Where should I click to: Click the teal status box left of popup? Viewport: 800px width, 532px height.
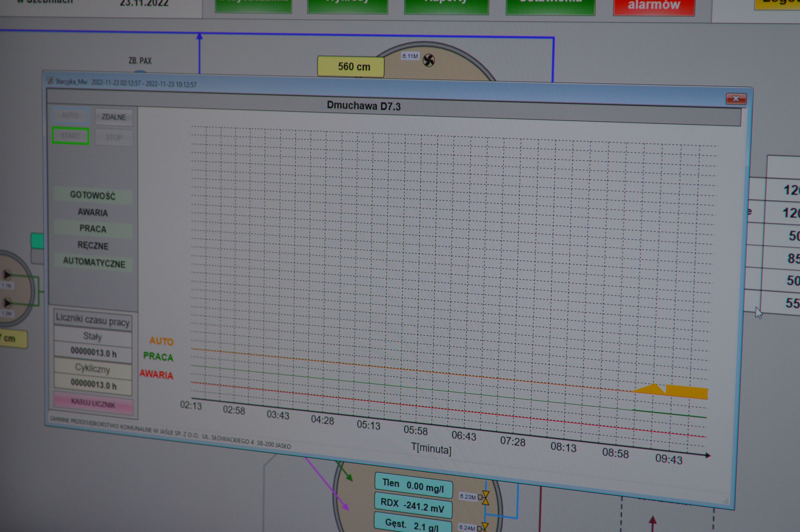coord(37,241)
